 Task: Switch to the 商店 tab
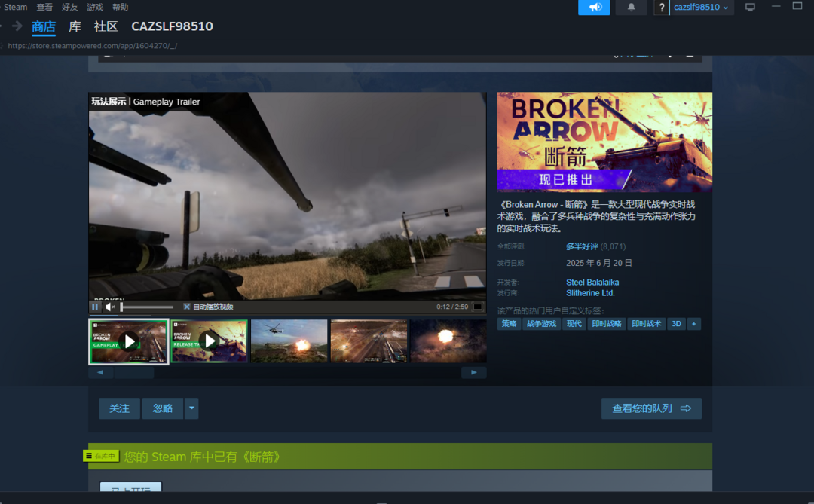click(44, 26)
